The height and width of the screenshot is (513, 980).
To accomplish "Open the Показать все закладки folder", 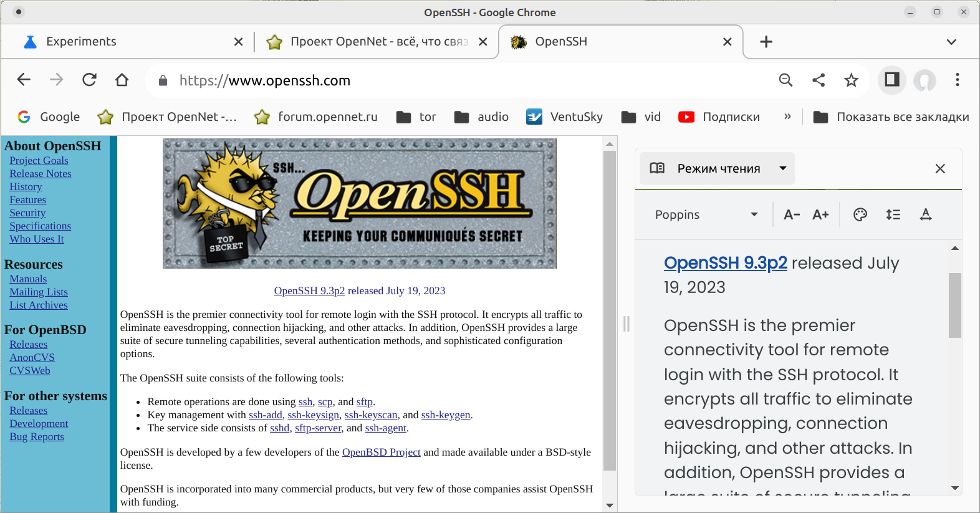I will pyautogui.click(x=891, y=117).
